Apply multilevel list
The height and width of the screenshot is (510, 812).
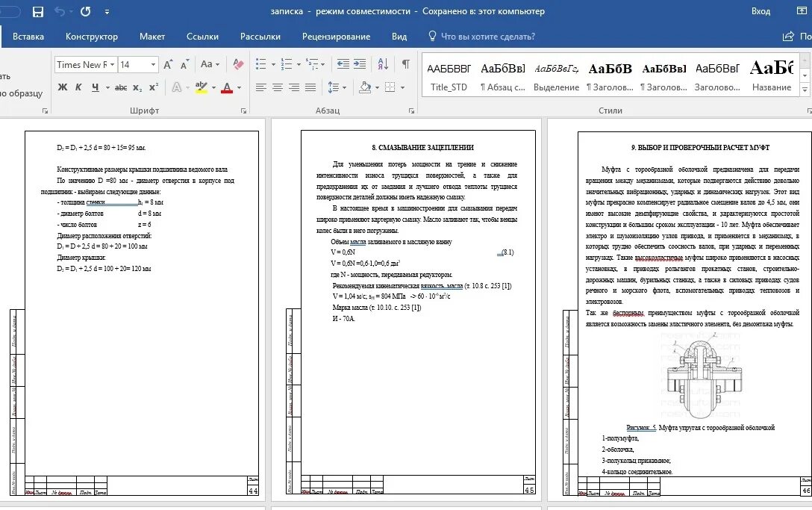pyautogui.click(x=312, y=64)
